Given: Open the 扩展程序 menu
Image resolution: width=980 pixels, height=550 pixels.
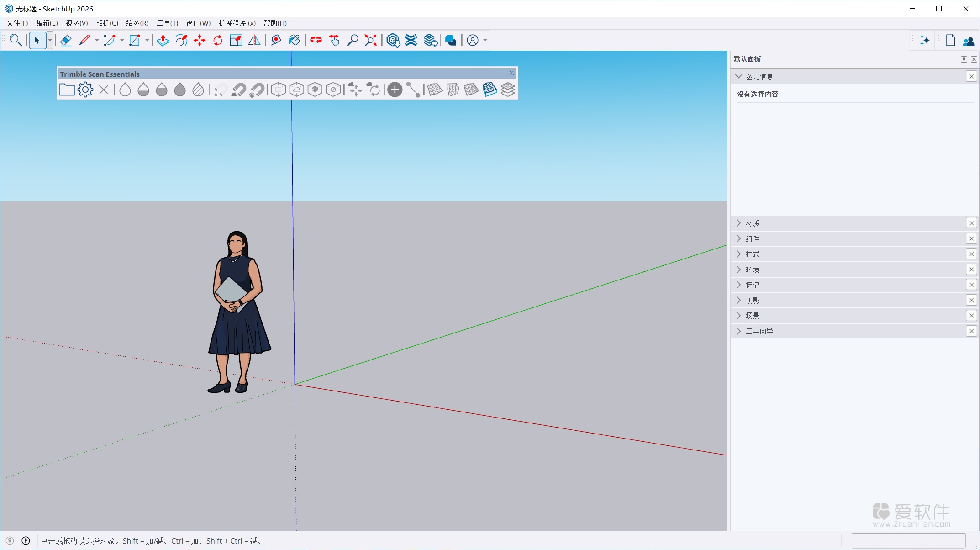Looking at the screenshot, I should coord(236,23).
